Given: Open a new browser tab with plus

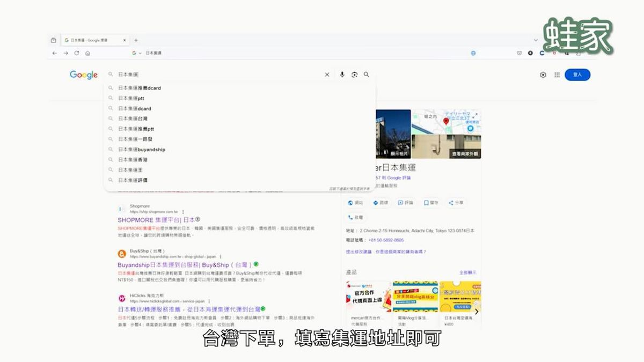Looking at the screenshot, I should 136,40.
